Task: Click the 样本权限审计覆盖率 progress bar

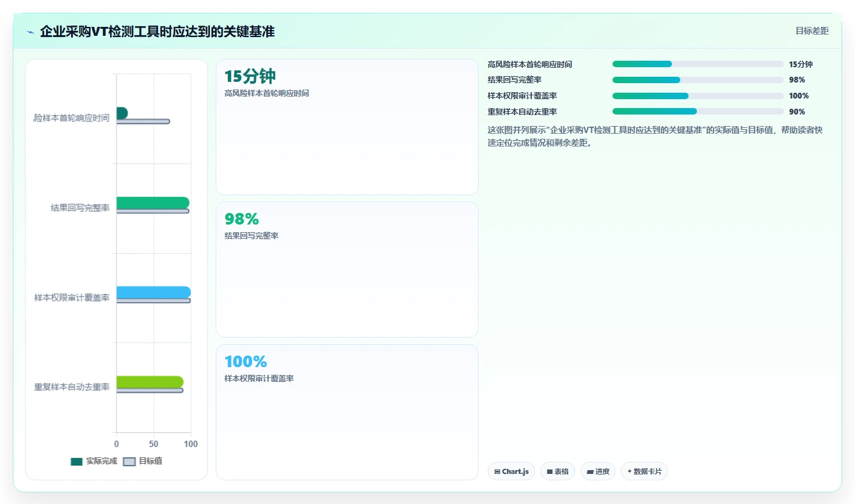Action: pyautogui.click(x=698, y=96)
